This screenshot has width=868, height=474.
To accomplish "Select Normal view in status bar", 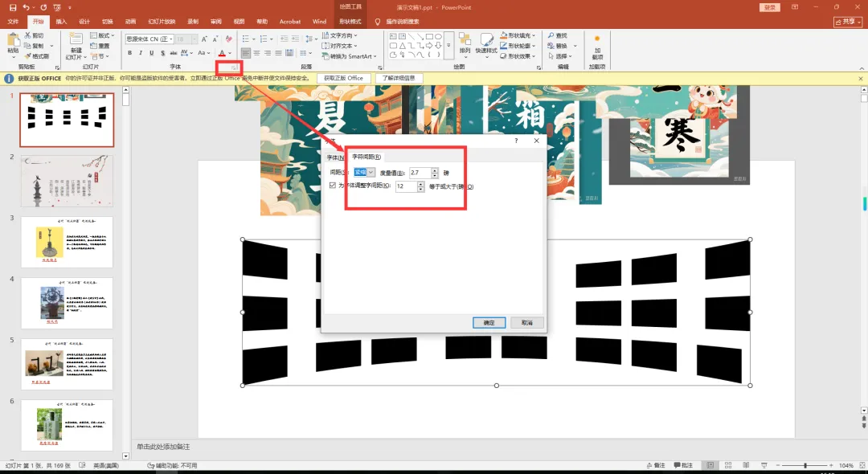I will pos(710,465).
